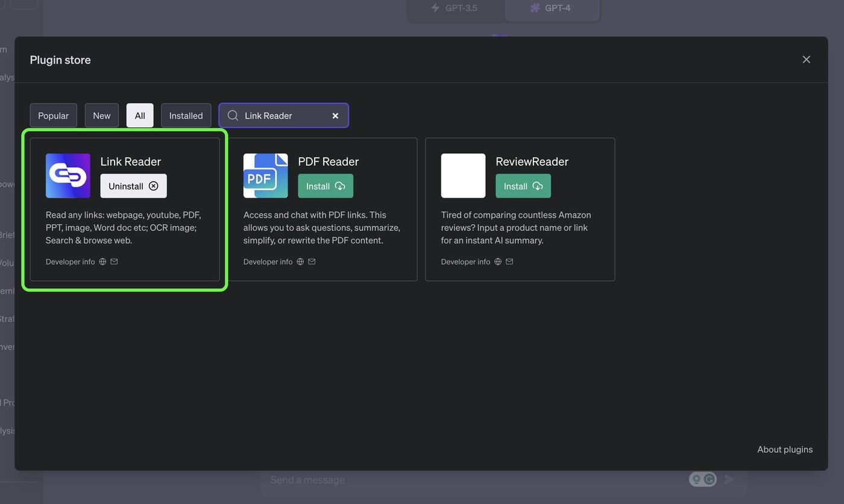Select the All filter tab
This screenshot has height=504, width=844.
(x=140, y=116)
